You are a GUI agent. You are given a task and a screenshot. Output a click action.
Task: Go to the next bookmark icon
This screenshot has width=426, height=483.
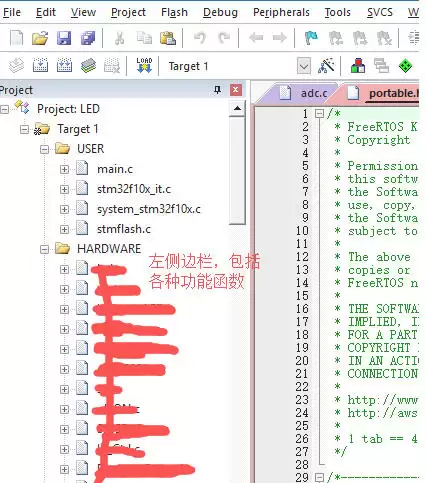pos(360,38)
